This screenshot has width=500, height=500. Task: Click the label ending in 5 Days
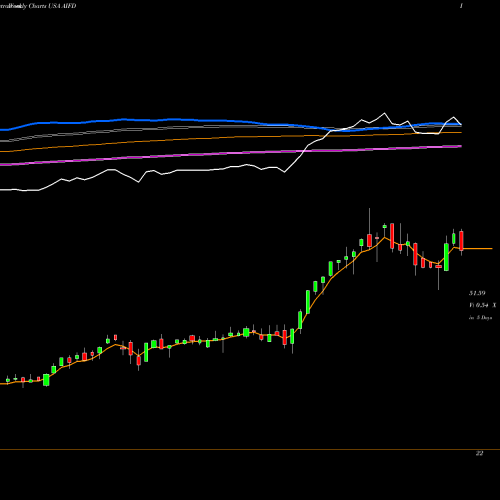click(x=480, y=318)
